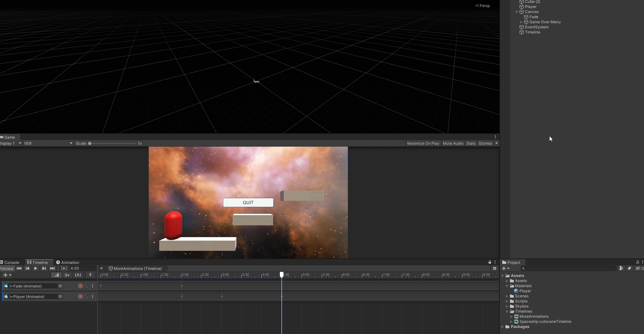Go to the start of the Timeline

(19, 268)
